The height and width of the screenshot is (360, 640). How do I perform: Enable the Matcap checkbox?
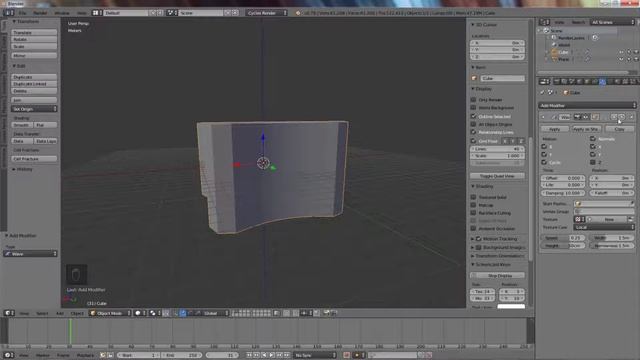coord(473,205)
